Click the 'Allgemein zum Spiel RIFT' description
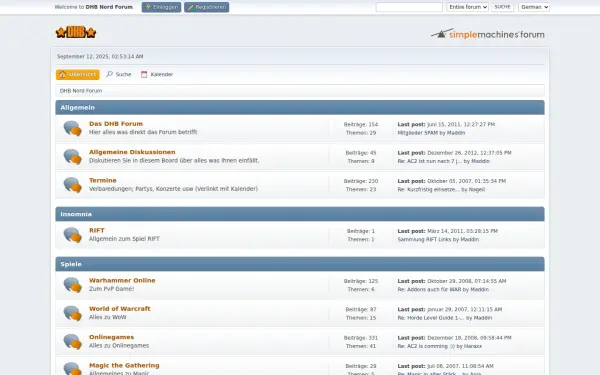The width and height of the screenshot is (600, 375). (x=124, y=239)
